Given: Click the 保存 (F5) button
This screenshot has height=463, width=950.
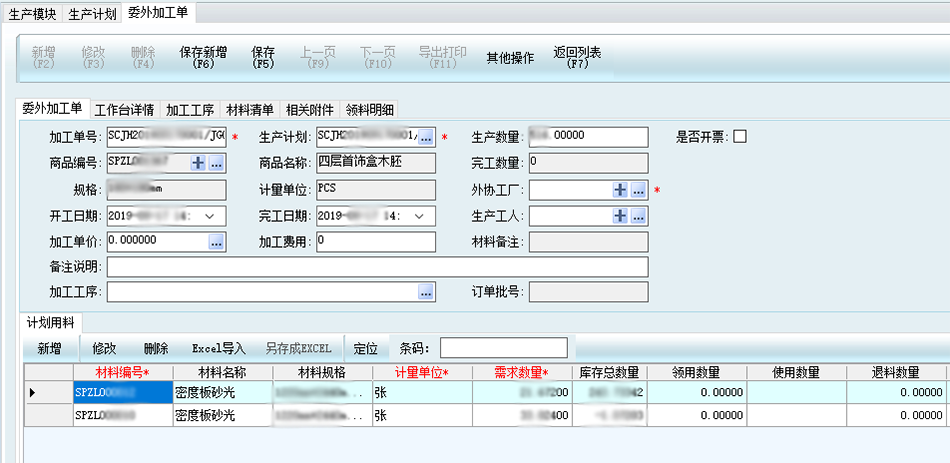Looking at the screenshot, I should coord(263,58).
